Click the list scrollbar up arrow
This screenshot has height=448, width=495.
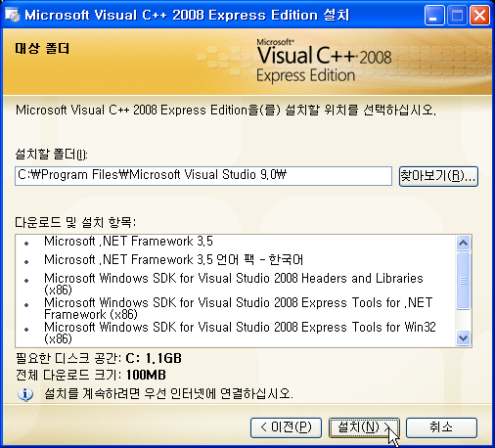click(463, 243)
